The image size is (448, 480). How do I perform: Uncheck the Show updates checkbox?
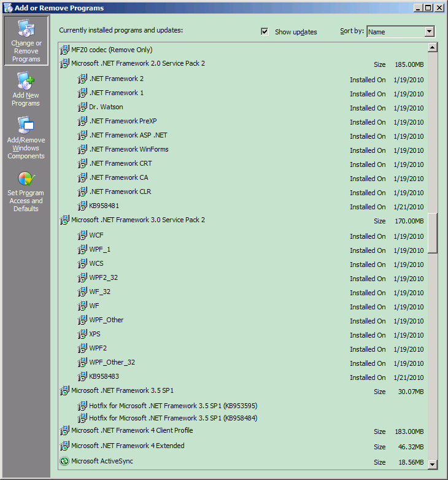tap(265, 31)
